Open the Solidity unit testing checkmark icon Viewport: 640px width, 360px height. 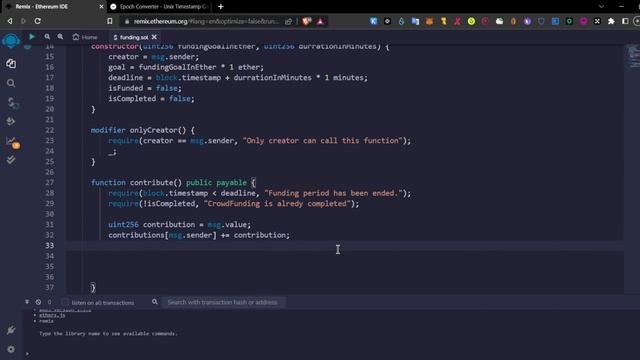click(11, 160)
